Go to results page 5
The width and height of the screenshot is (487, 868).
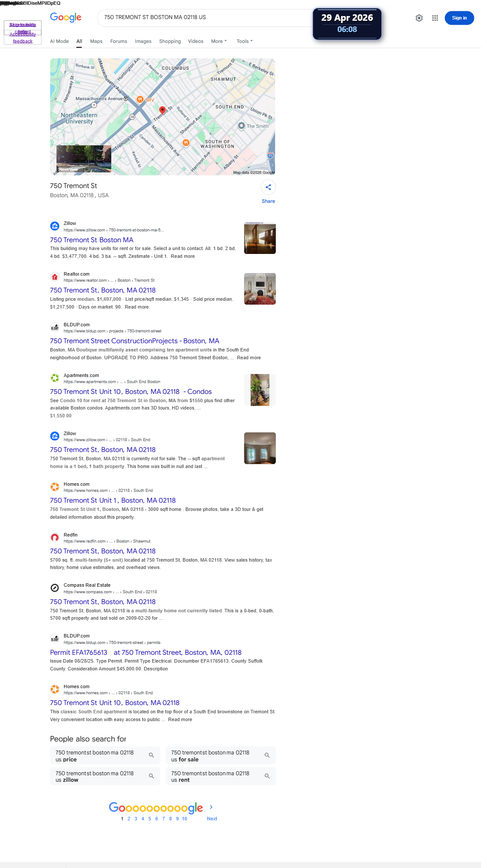(x=149, y=819)
